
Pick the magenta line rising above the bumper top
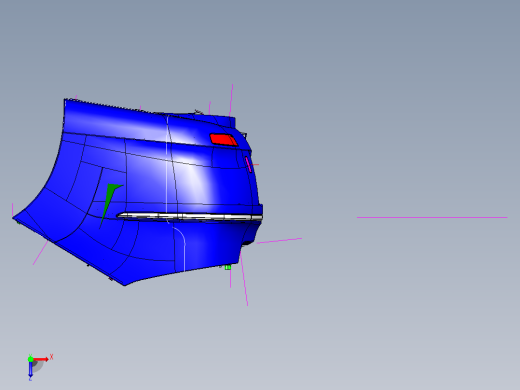click(x=231, y=100)
